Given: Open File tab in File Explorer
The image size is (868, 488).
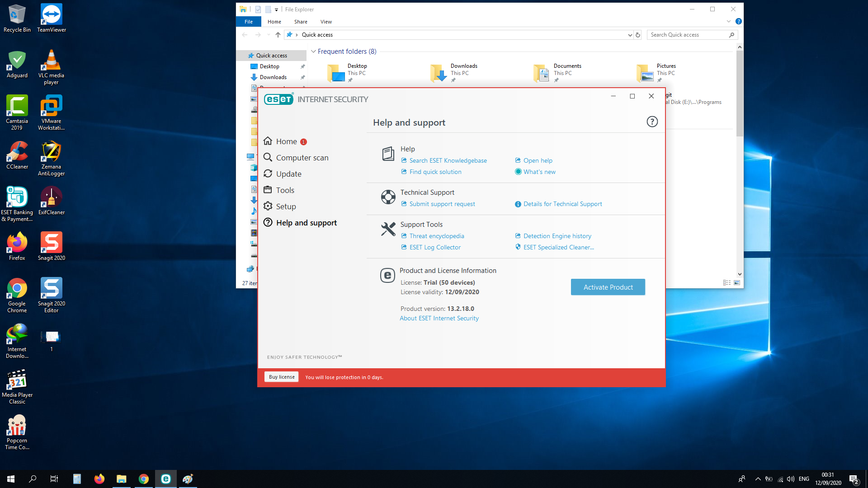Looking at the screenshot, I should pyautogui.click(x=249, y=22).
